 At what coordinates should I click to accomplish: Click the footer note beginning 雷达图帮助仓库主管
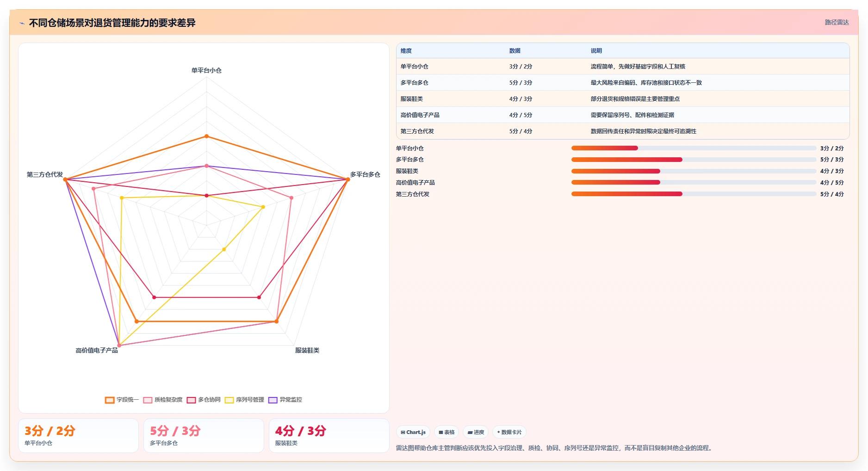click(555, 448)
